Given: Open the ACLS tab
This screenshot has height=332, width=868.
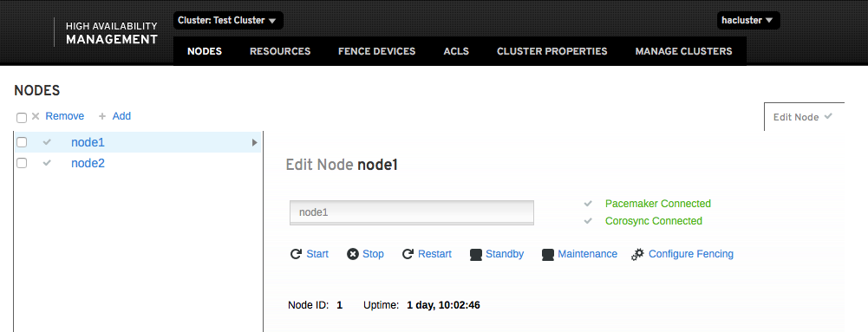Looking at the screenshot, I should 456,51.
